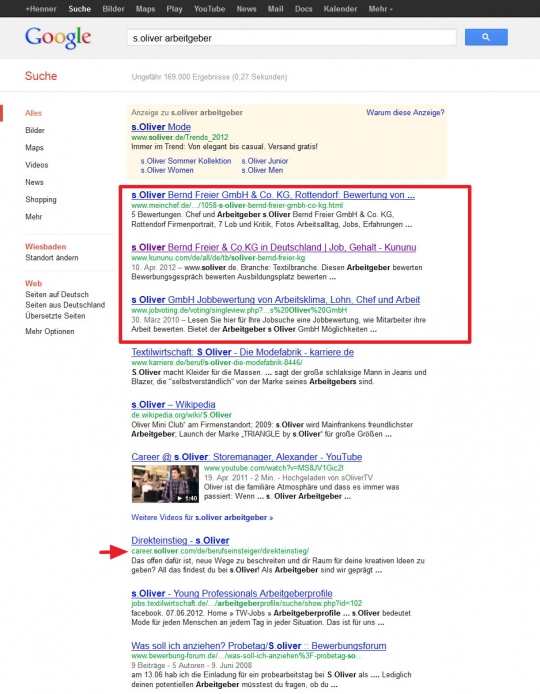This screenshot has width=540, height=694.
Task: Expand Mehr Optionen in sidebar
Action: coord(50,331)
